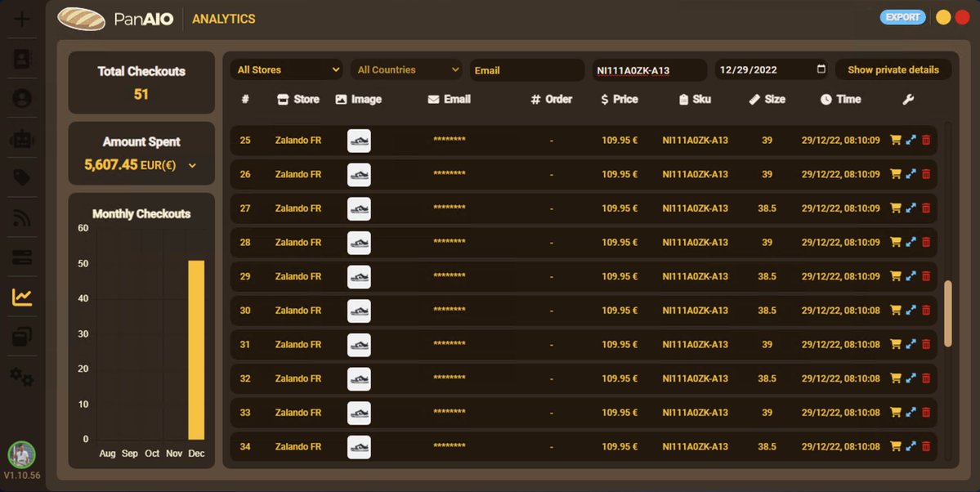
Task: Click price 109.95 € in row 30
Action: tap(620, 310)
